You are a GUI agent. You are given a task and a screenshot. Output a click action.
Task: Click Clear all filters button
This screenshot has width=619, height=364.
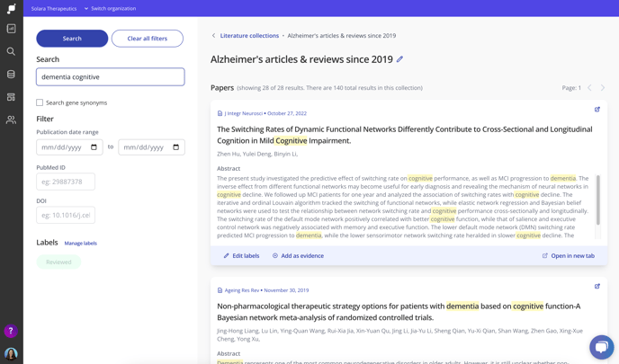click(148, 39)
